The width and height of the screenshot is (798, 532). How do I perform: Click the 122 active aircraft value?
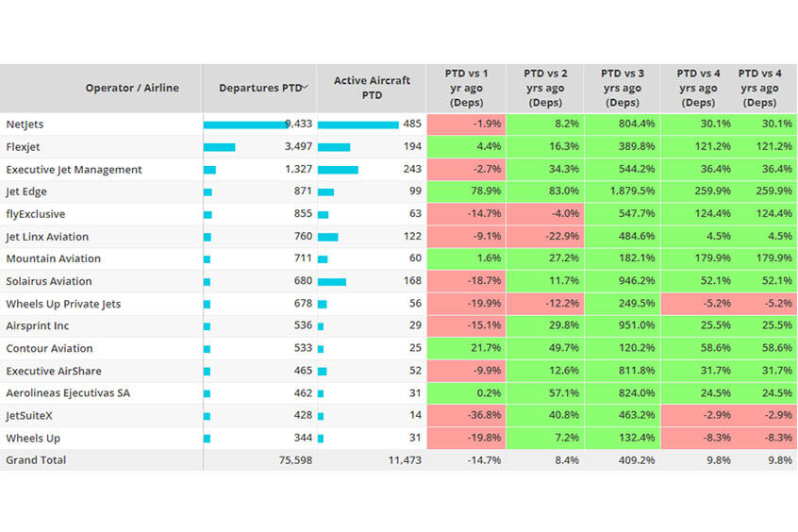412,236
